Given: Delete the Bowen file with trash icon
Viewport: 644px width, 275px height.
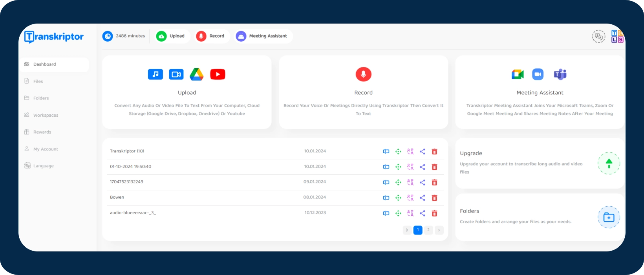Looking at the screenshot, I should click(x=434, y=198).
